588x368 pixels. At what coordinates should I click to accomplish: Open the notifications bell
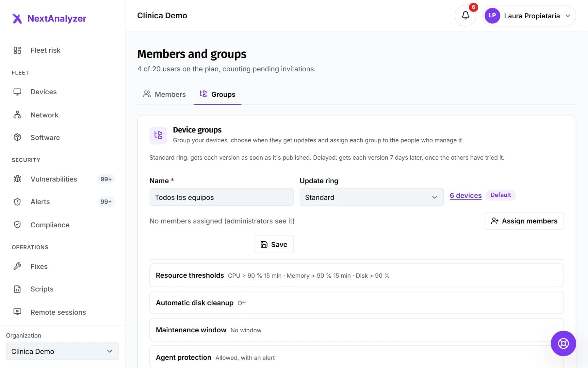point(465,16)
